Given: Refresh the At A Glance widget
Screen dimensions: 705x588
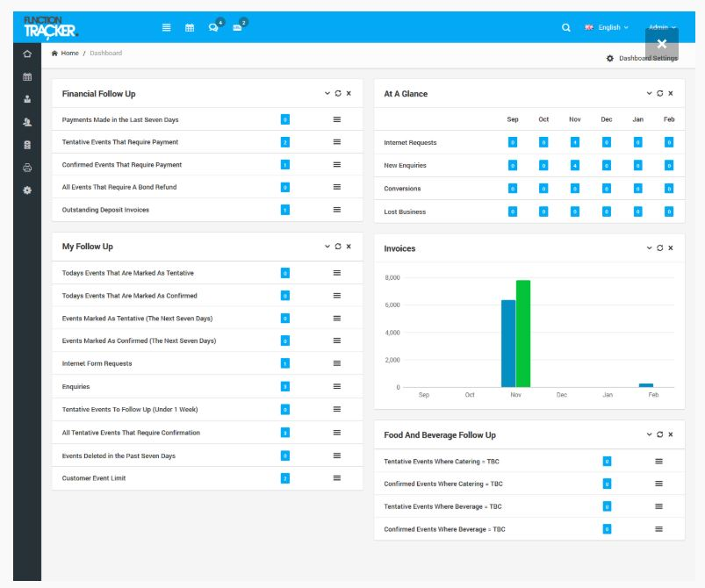Looking at the screenshot, I should (x=658, y=91).
